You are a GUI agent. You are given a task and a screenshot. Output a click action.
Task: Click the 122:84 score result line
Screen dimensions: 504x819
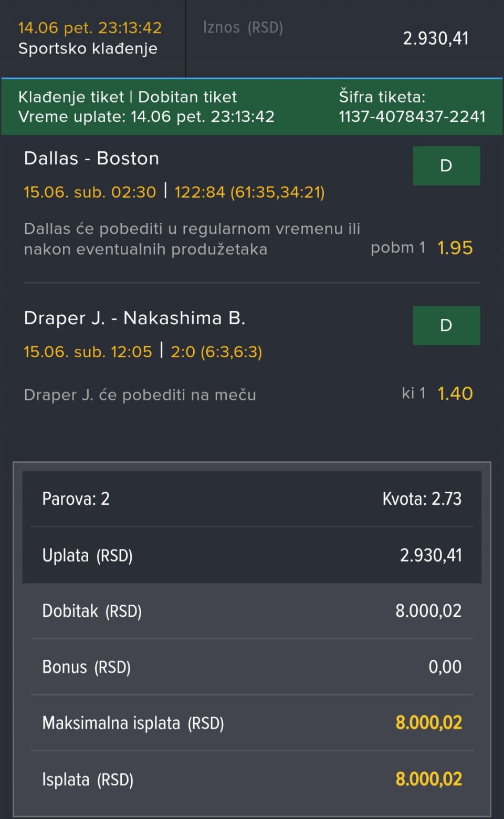coord(249,192)
